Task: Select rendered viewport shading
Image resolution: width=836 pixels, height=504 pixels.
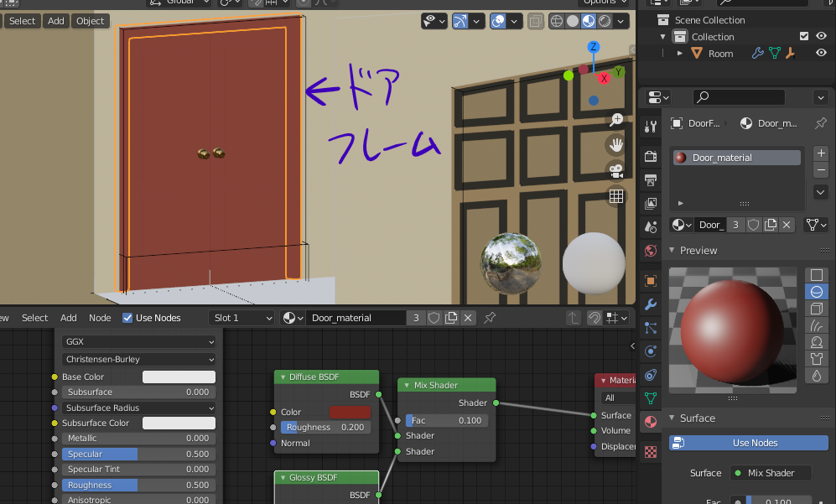Action: [605, 21]
